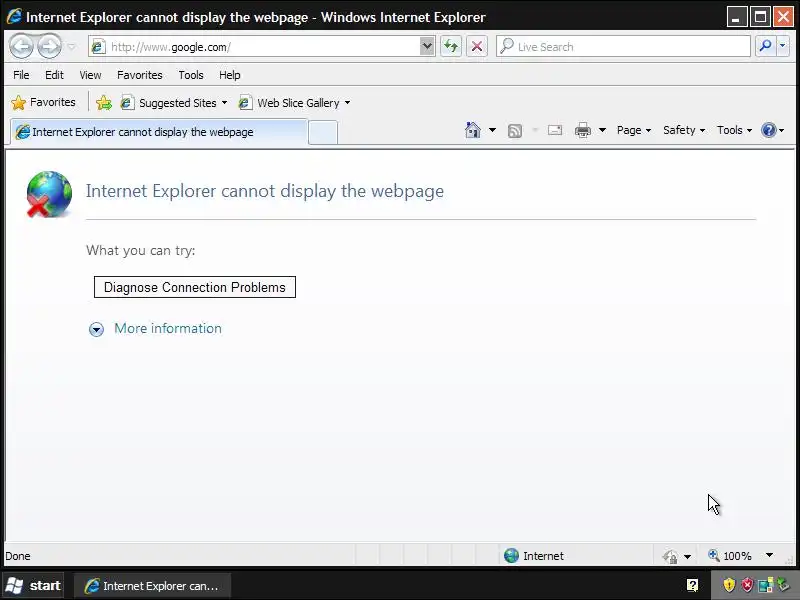The height and width of the screenshot is (600, 800).
Task: Click the Home icon in command bar
Action: click(473, 130)
